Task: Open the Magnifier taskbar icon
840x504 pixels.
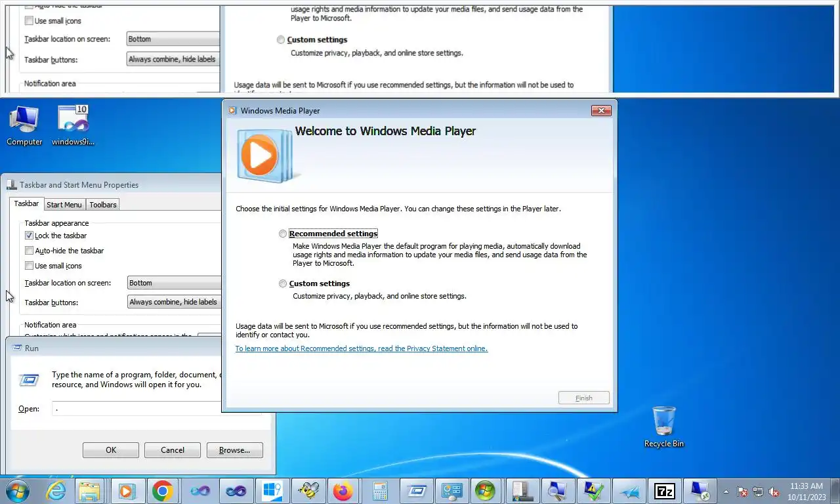Action: [x=558, y=491]
